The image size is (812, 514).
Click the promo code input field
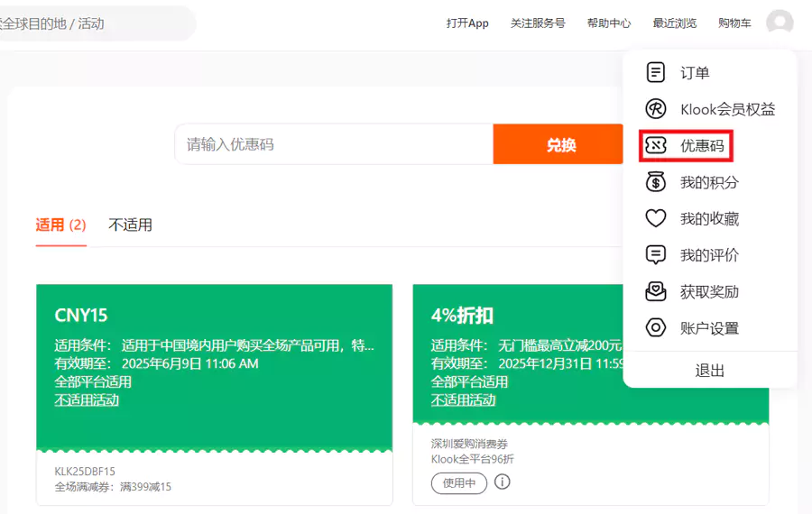click(334, 145)
